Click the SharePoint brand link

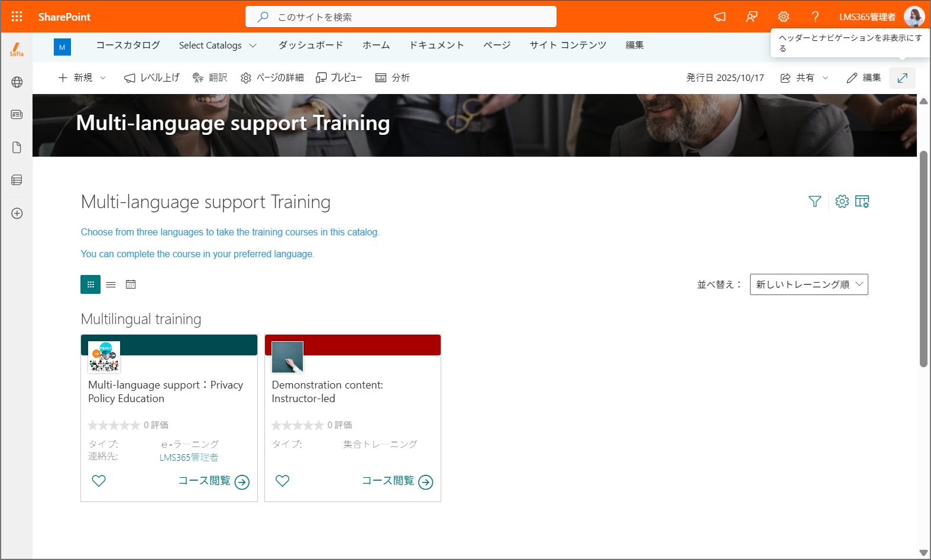[64, 17]
